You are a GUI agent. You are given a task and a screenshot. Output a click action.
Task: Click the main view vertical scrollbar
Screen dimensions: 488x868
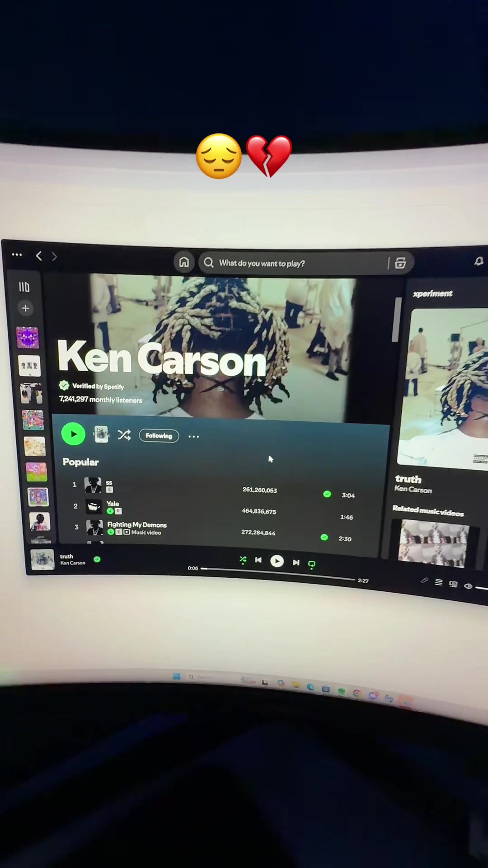click(x=396, y=319)
